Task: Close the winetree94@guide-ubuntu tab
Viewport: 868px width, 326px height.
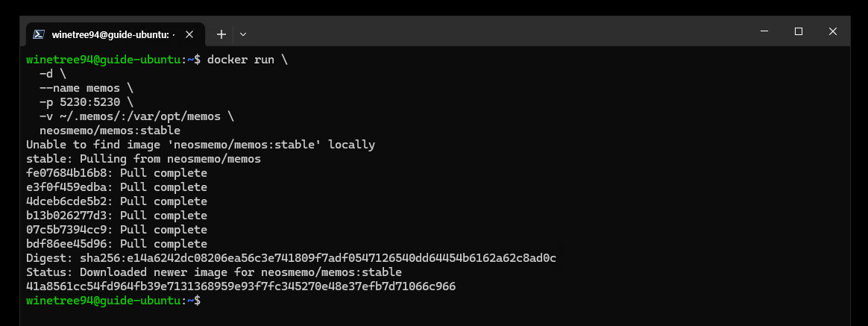Action: pos(189,34)
